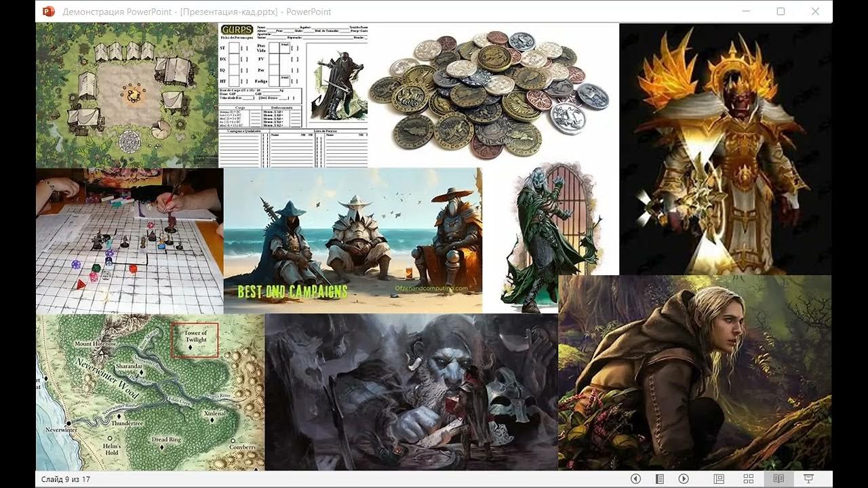This screenshot has height=488, width=868.
Task: Select the Reading view button
Action: (x=778, y=479)
